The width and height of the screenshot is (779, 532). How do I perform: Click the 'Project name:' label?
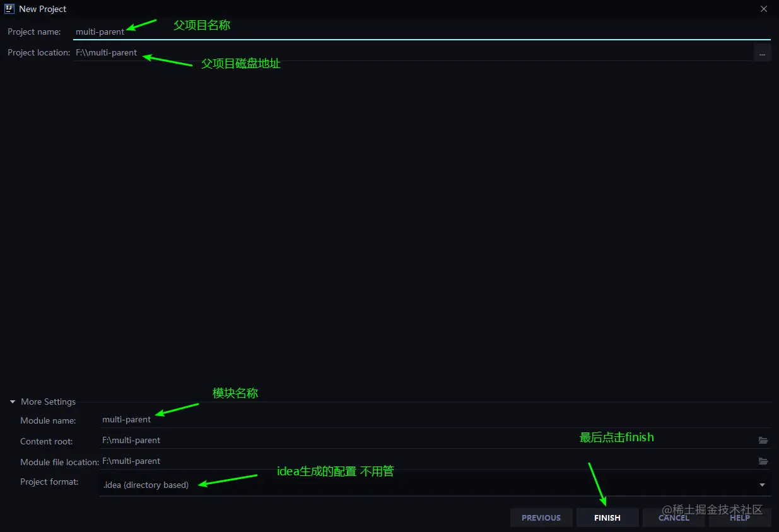[x=34, y=32]
